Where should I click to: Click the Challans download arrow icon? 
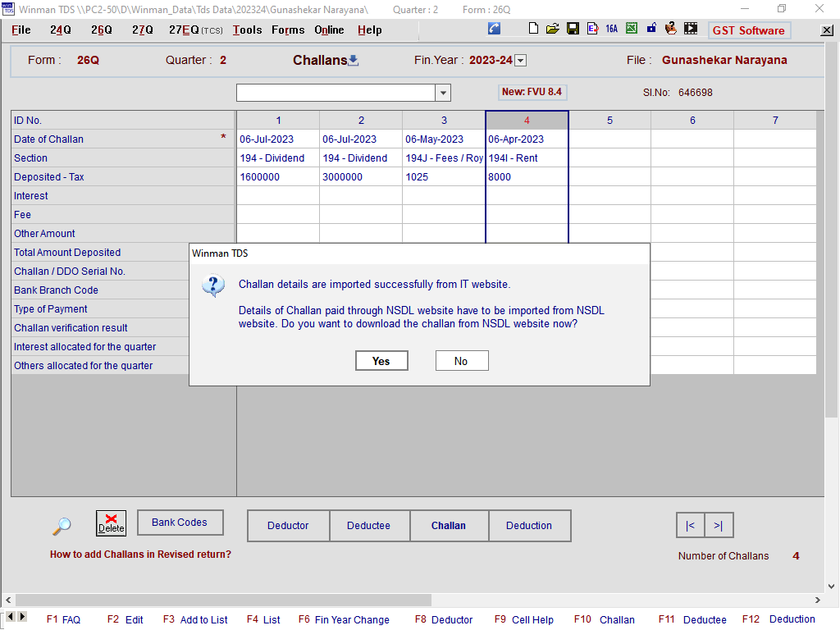(354, 60)
